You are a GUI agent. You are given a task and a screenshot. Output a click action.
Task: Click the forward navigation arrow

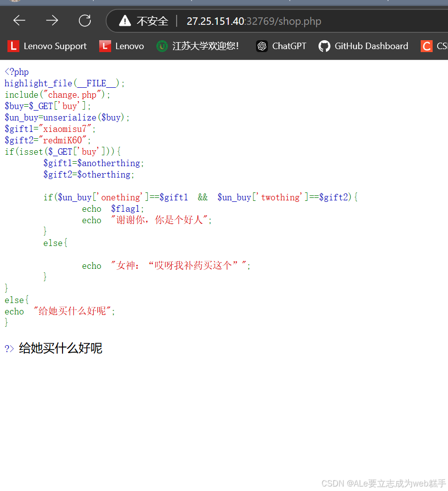tap(52, 21)
